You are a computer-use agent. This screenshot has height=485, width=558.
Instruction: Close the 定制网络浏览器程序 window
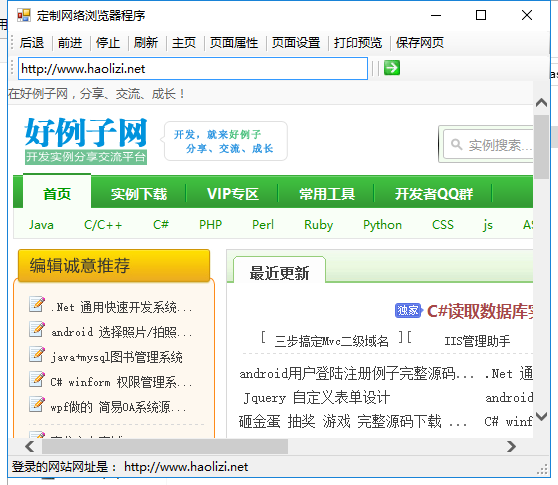527,15
